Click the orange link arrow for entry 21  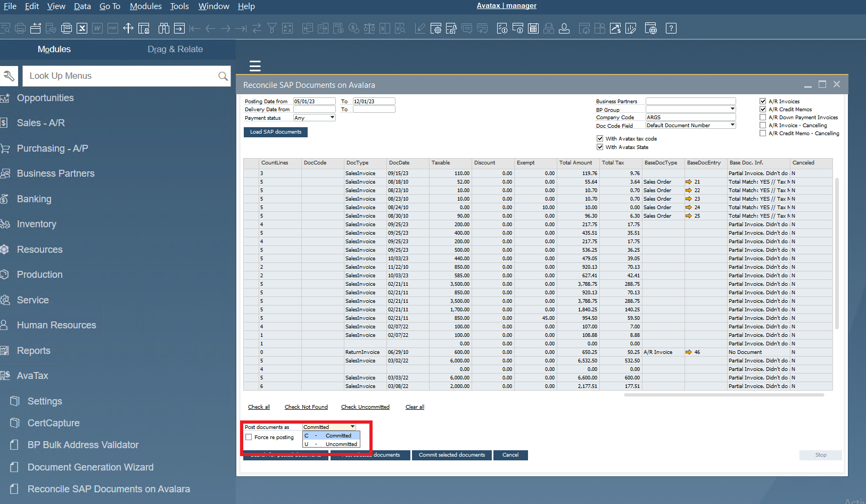[x=689, y=182]
